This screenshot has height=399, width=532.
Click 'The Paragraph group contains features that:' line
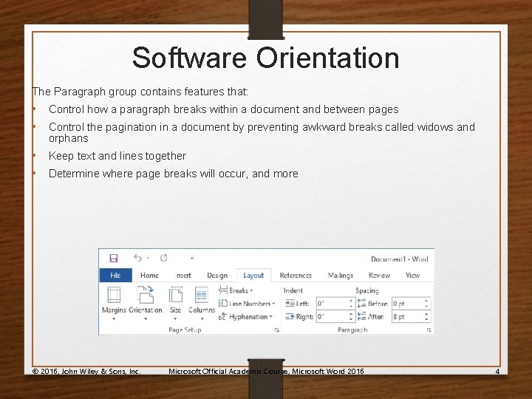point(140,92)
